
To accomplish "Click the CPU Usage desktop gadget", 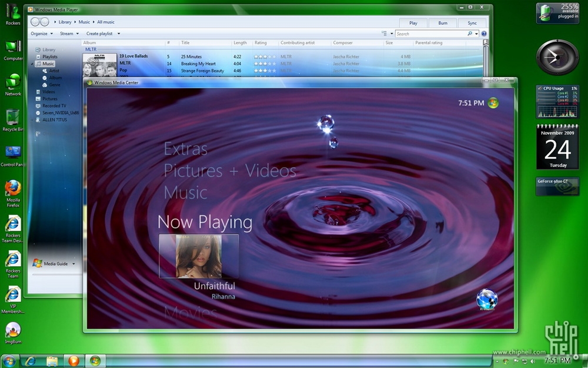I will (557, 102).
